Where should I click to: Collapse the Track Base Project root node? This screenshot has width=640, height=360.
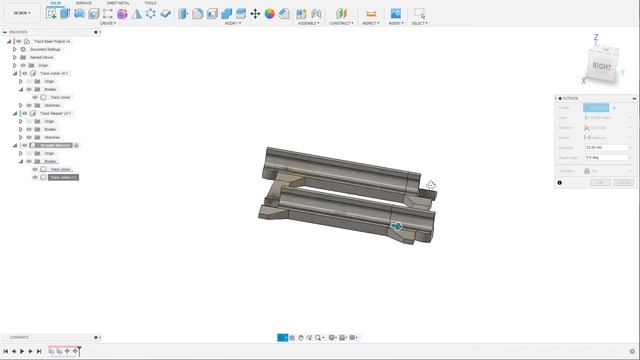tap(9, 41)
